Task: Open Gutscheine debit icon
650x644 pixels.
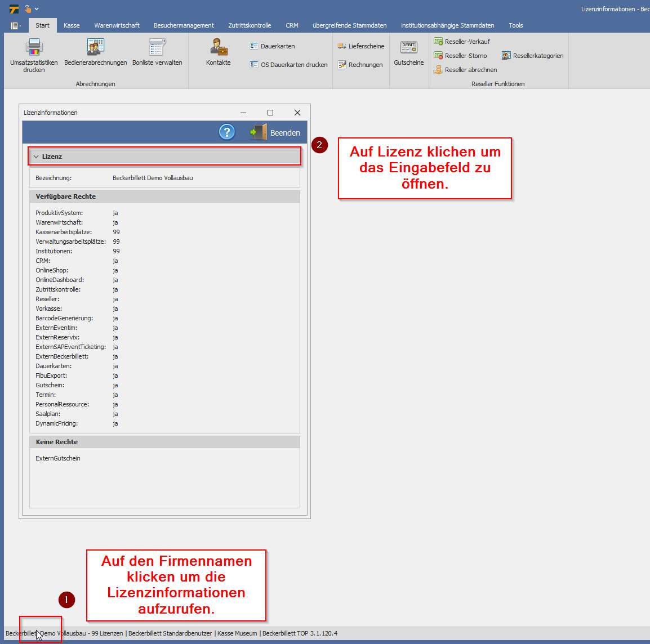Action: [x=409, y=47]
